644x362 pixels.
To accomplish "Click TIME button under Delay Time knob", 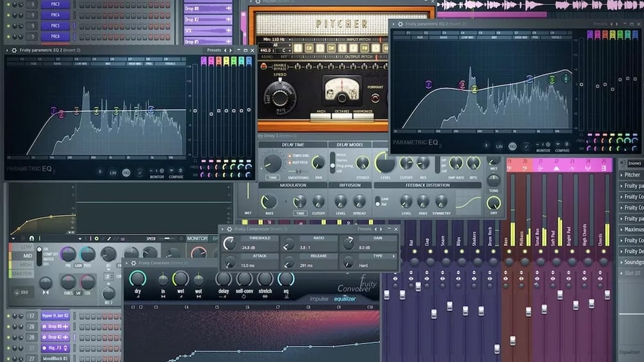I will tap(273, 177).
